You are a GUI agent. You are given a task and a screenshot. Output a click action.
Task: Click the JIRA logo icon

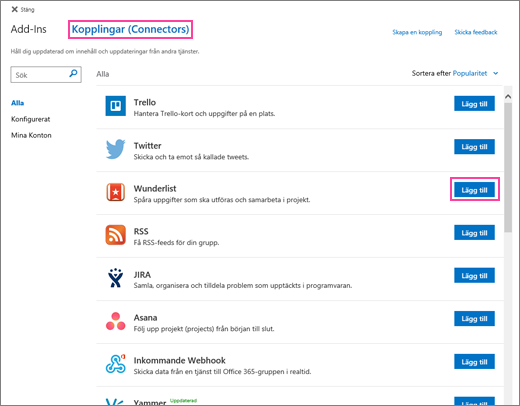pos(116,278)
